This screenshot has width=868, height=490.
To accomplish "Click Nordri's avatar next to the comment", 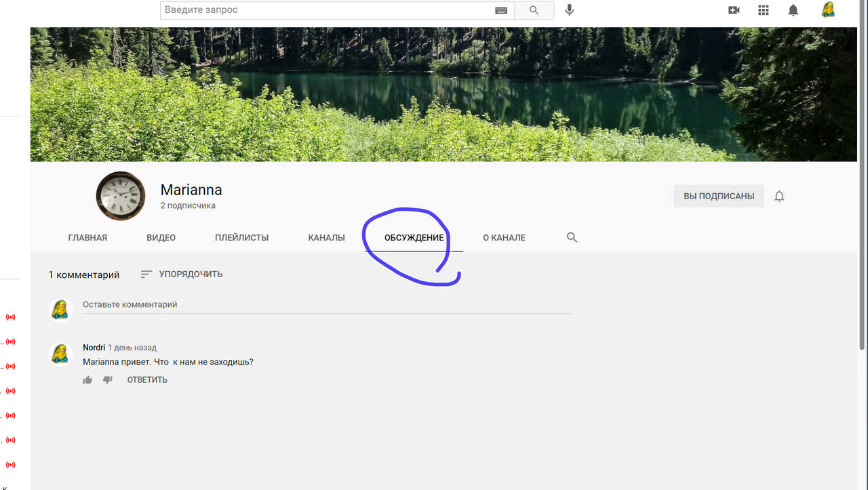I will click(x=61, y=354).
